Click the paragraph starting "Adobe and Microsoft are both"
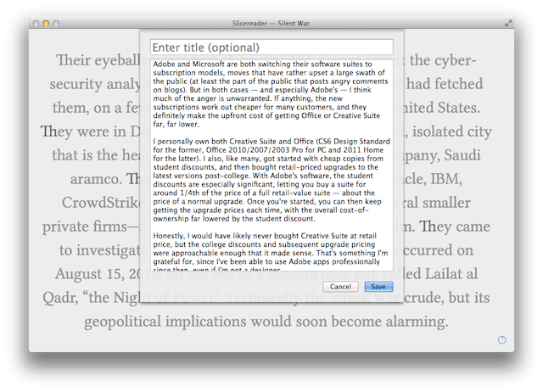 [271, 94]
